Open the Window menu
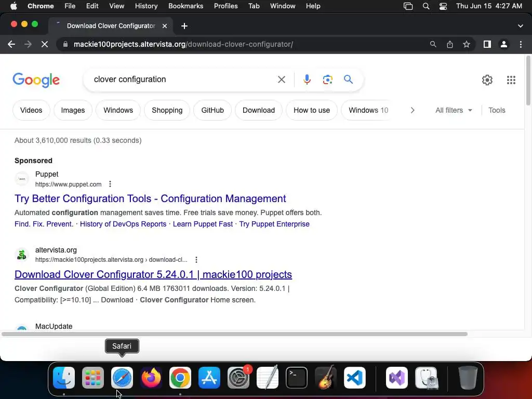Screen dimensions: 532x399 pyautogui.click(x=283, y=6)
